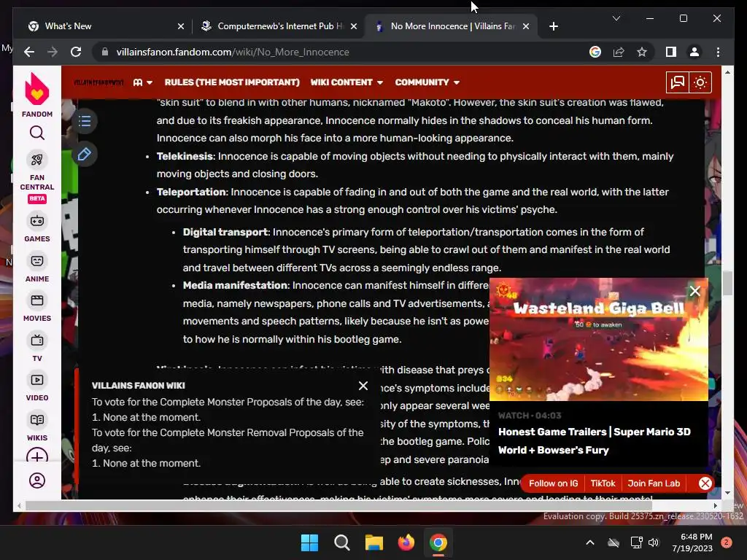Open Rules (The Most Important) menu

click(232, 82)
